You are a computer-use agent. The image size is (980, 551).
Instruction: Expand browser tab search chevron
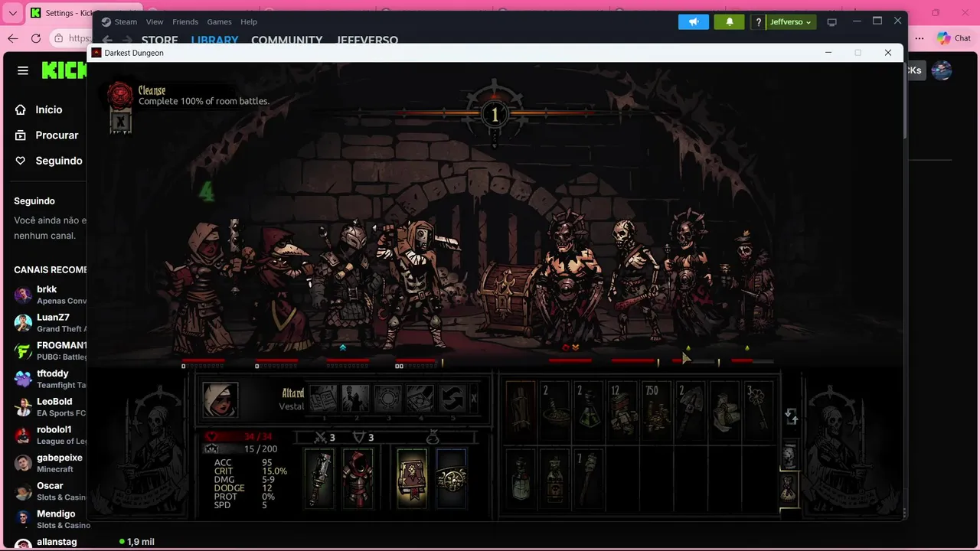click(12, 13)
